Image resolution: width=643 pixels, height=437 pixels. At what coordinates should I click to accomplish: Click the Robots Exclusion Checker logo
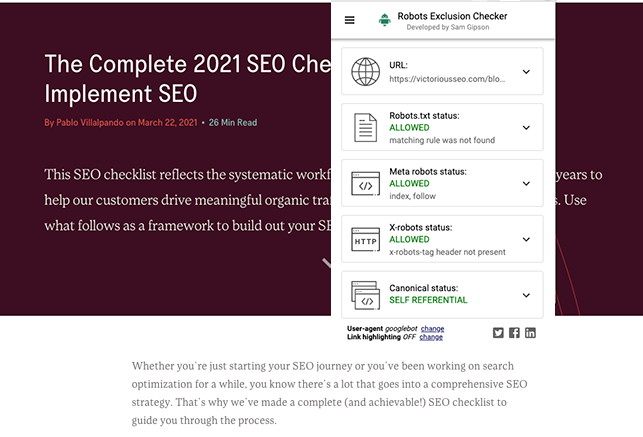point(384,20)
